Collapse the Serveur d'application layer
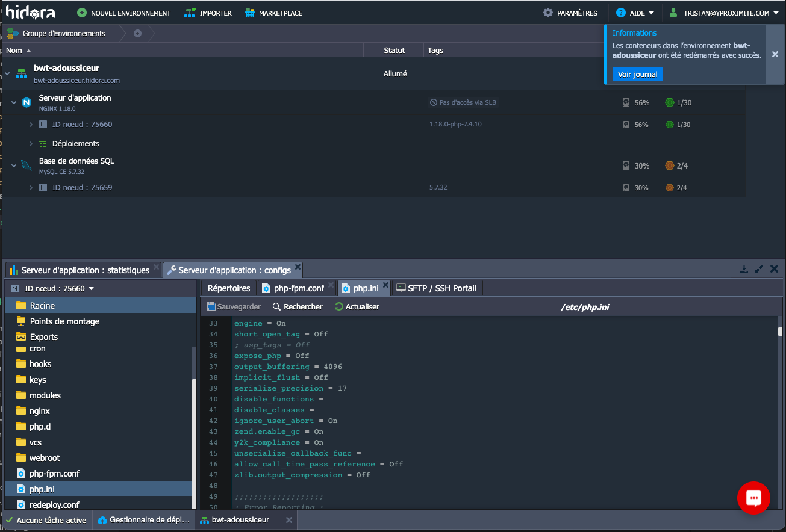 [x=14, y=103]
